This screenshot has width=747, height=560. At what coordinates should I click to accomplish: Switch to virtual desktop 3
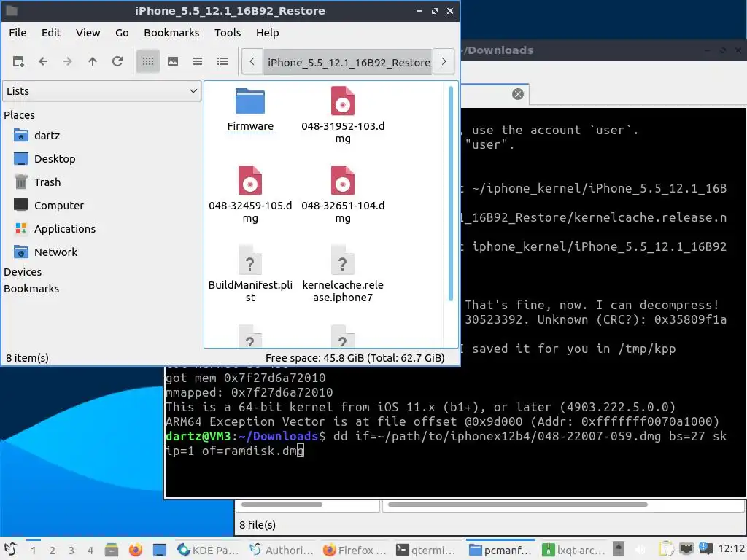[x=71, y=550]
